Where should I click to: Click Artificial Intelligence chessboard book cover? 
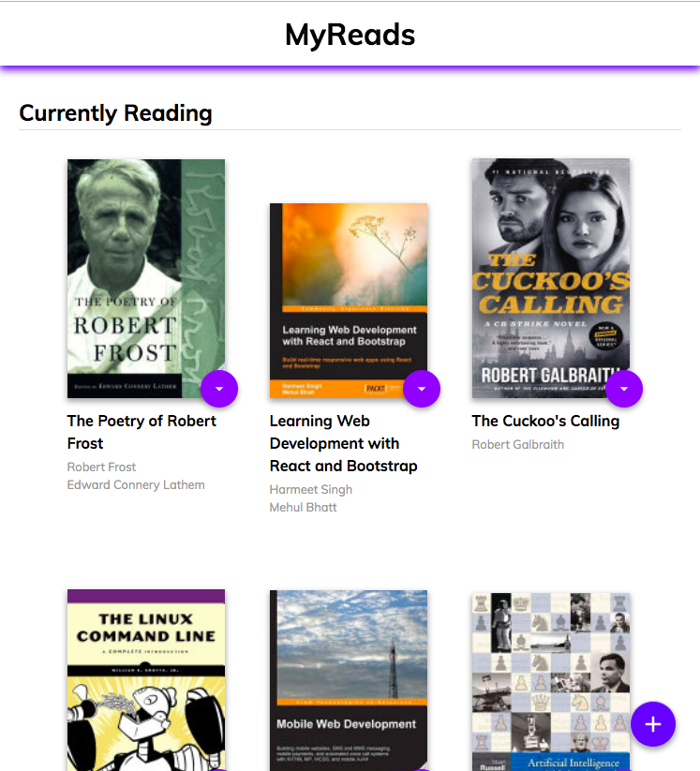tap(551, 681)
